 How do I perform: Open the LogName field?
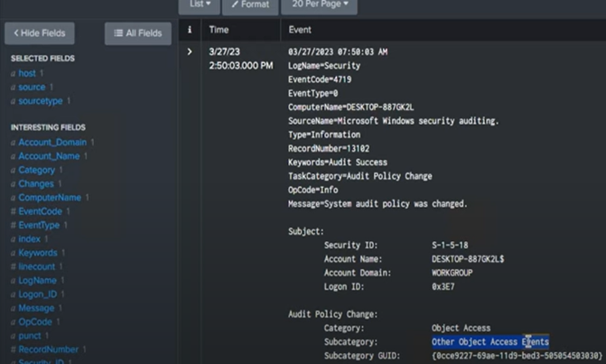point(38,281)
